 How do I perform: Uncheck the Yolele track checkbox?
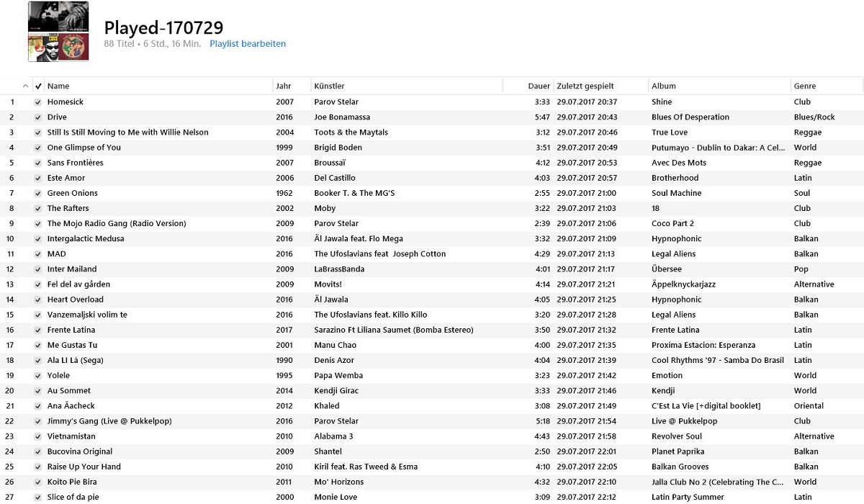37,375
